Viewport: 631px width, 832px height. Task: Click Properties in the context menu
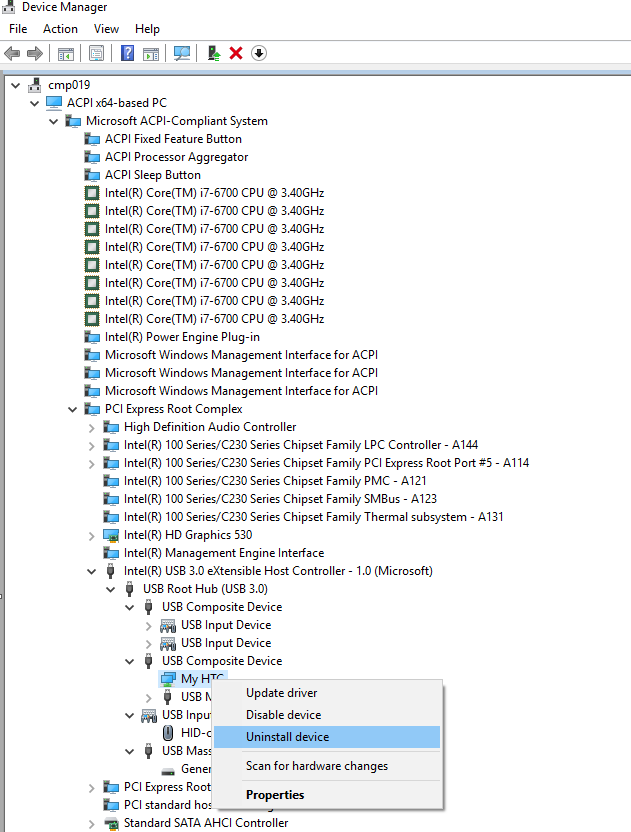(x=275, y=795)
